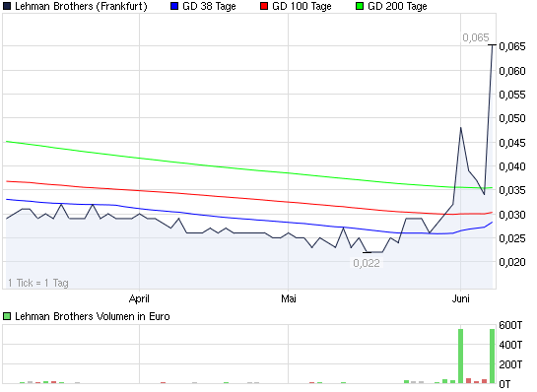Click the 'Juni' axis label
This screenshot has width=537, height=392.
tap(460, 298)
